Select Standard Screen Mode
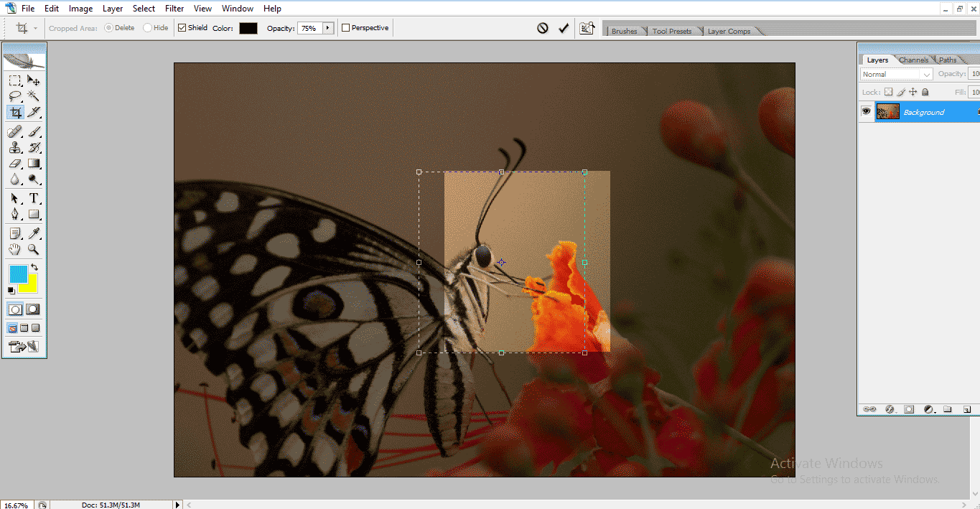Screen dimensions: 980x509 coord(12,328)
